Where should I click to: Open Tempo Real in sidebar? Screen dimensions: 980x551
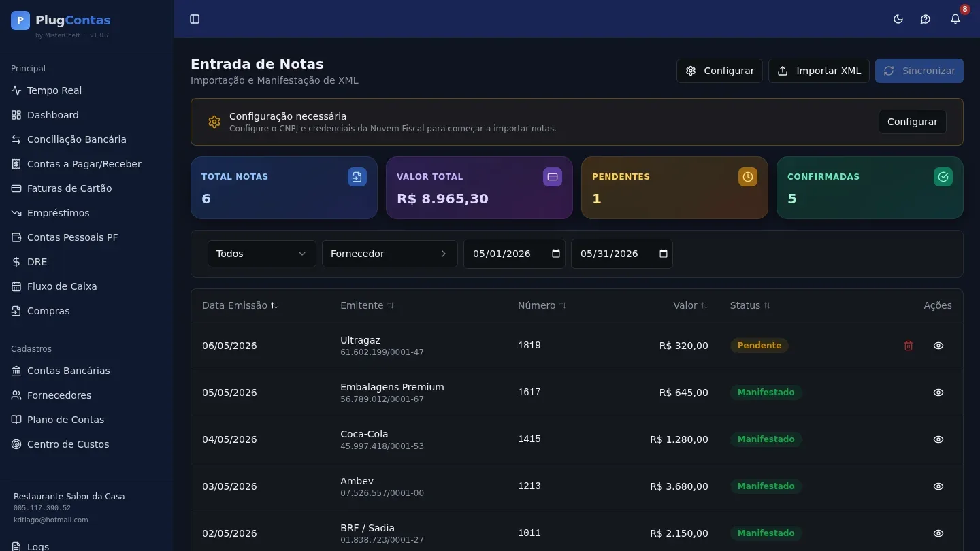pos(86,90)
